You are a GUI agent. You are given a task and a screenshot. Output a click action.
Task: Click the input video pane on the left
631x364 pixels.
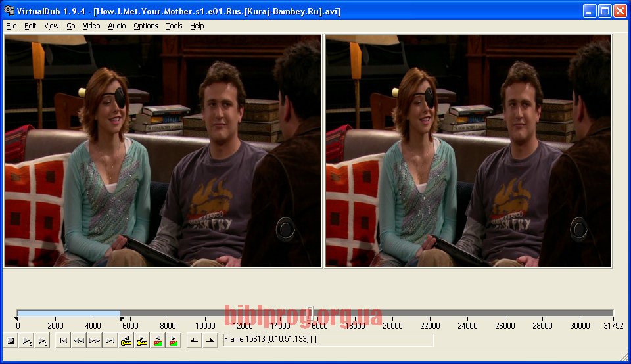163,151
